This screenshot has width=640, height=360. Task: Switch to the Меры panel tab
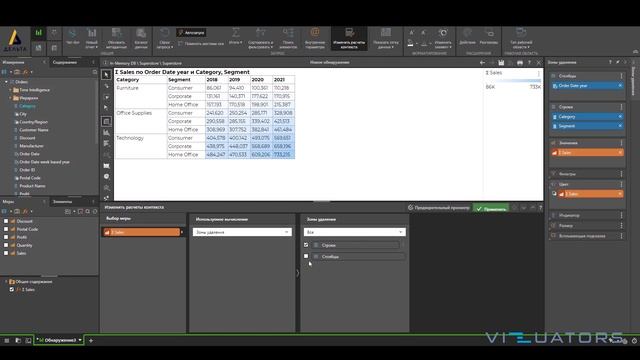pyautogui.click(x=8, y=202)
